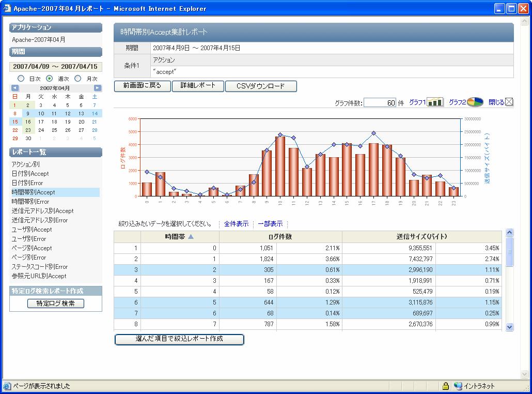The height and width of the screenshot is (394, 532).
Task: Select the 日次 daily radio button
Action: click(x=21, y=79)
